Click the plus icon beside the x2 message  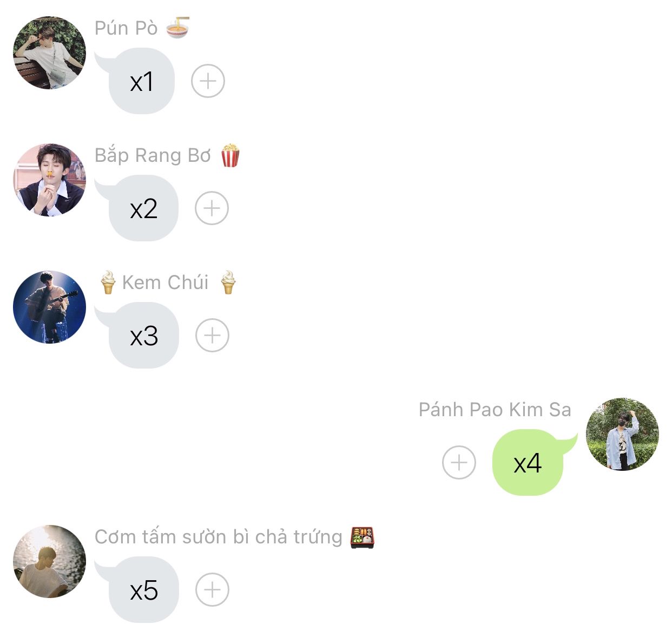pyautogui.click(x=212, y=208)
